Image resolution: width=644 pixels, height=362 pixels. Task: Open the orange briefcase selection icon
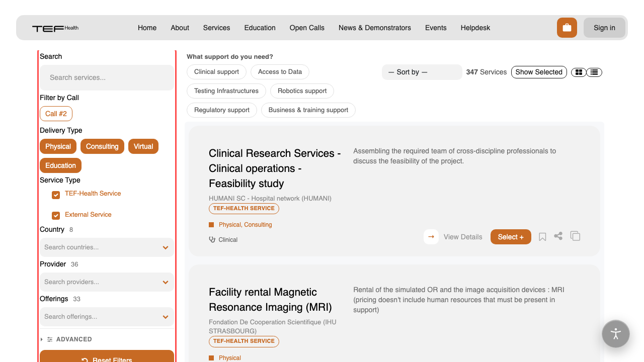567,28
